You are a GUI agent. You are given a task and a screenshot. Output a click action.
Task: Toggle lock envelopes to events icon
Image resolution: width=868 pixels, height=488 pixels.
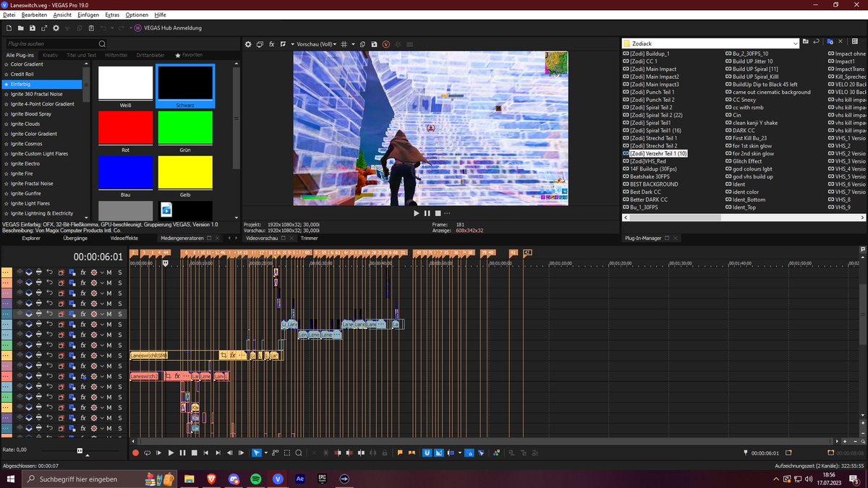469,453
